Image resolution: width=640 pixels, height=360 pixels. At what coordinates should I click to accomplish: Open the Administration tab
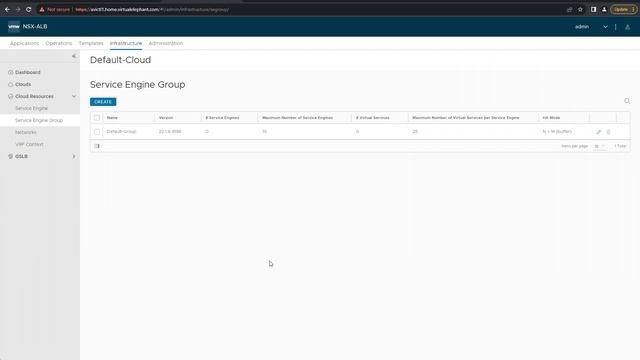(x=166, y=43)
